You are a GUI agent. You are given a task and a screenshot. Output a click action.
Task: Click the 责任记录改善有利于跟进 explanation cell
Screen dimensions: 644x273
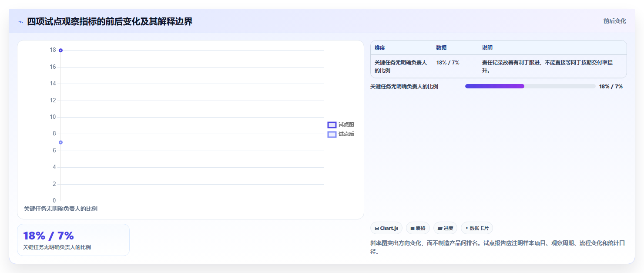click(547, 66)
